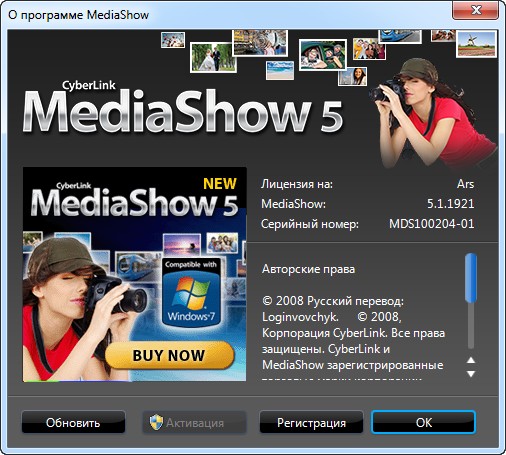
Task: Click the Loginvovchyk translator name
Action: click(x=300, y=317)
